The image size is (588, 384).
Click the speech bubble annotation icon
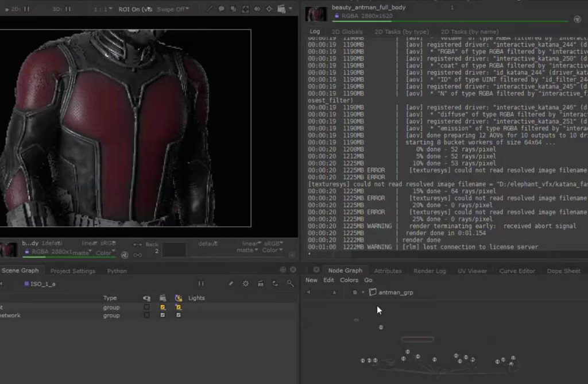[x=221, y=9]
